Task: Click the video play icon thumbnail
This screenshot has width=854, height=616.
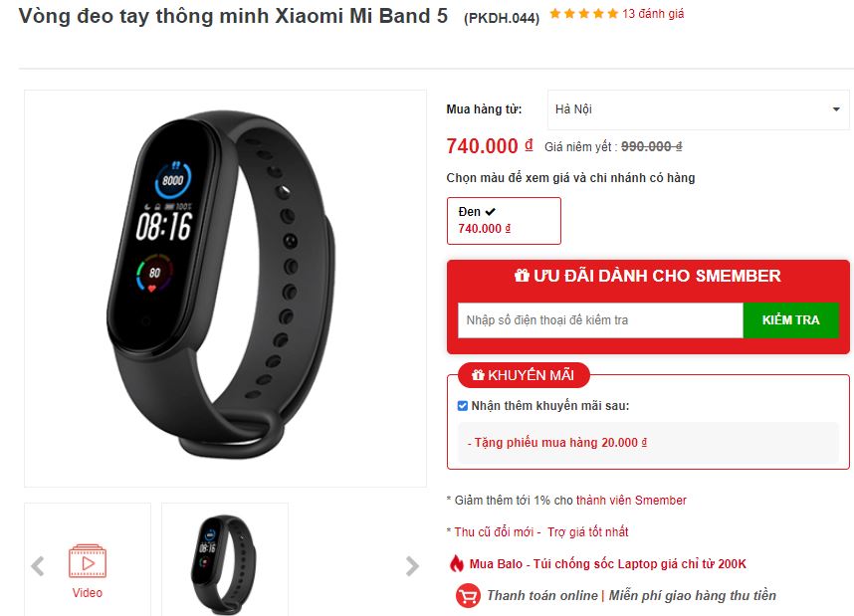Action: click(x=88, y=561)
